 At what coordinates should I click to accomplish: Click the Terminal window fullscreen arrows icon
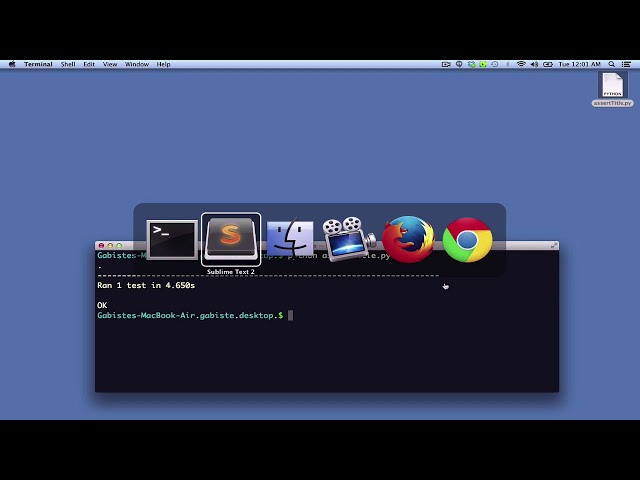point(554,245)
